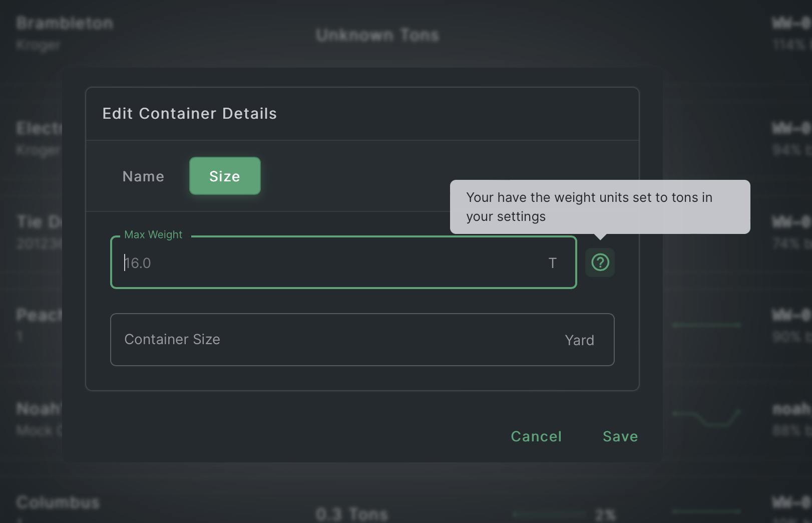Select the blurred Brambleton container row

[x=64, y=24]
